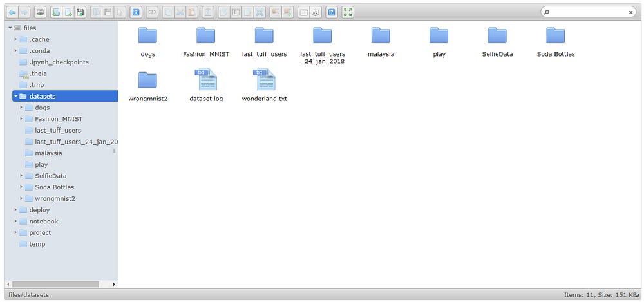Click 'Items: 11, Size: 151 KB' status text
644x302 pixels.
pos(599,295)
